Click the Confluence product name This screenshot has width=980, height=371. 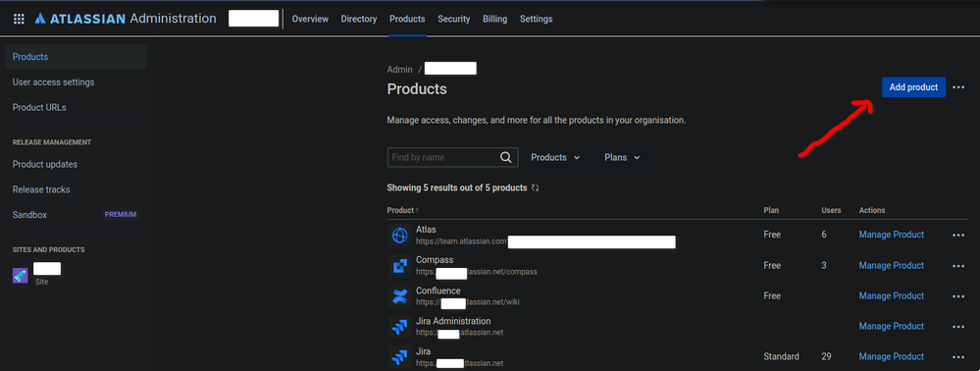pos(438,291)
